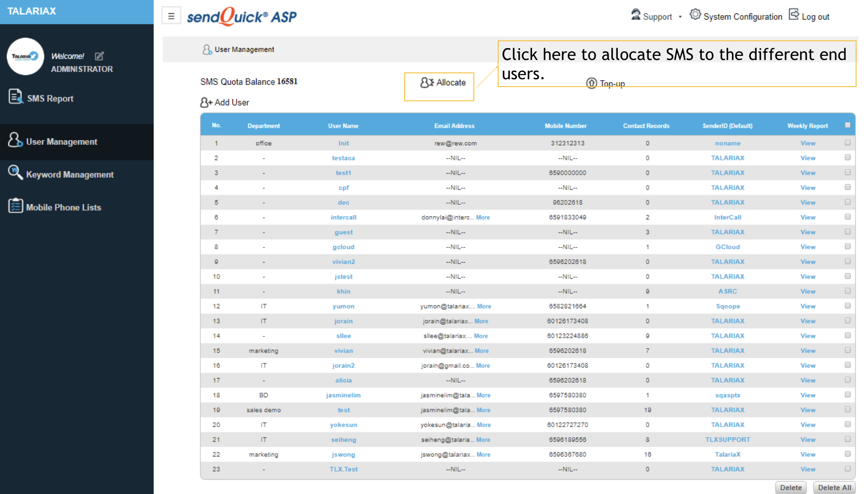Click the Delete button
Screen dimensions: 868x494
[x=791, y=488]
